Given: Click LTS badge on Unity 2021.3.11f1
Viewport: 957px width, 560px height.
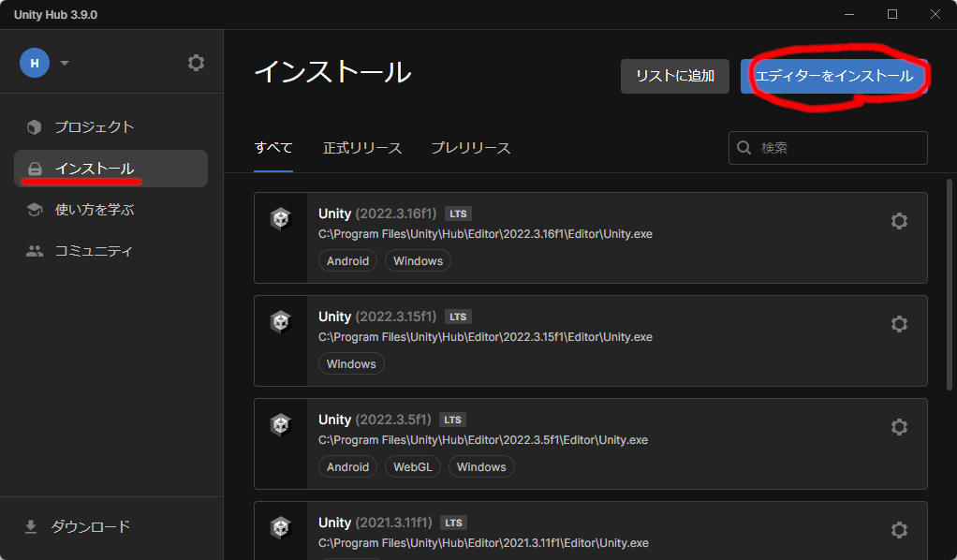Looking at the screenshot, I should point(453,523).
